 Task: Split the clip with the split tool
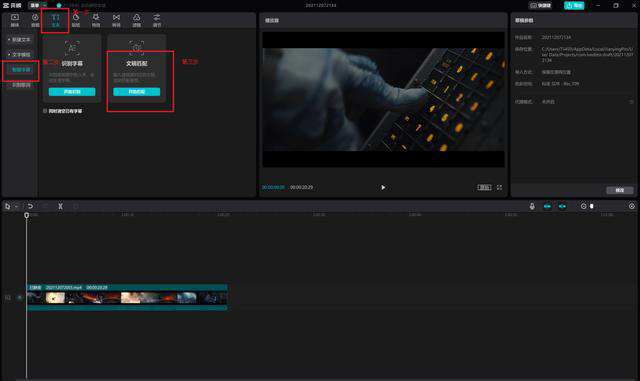60,206
